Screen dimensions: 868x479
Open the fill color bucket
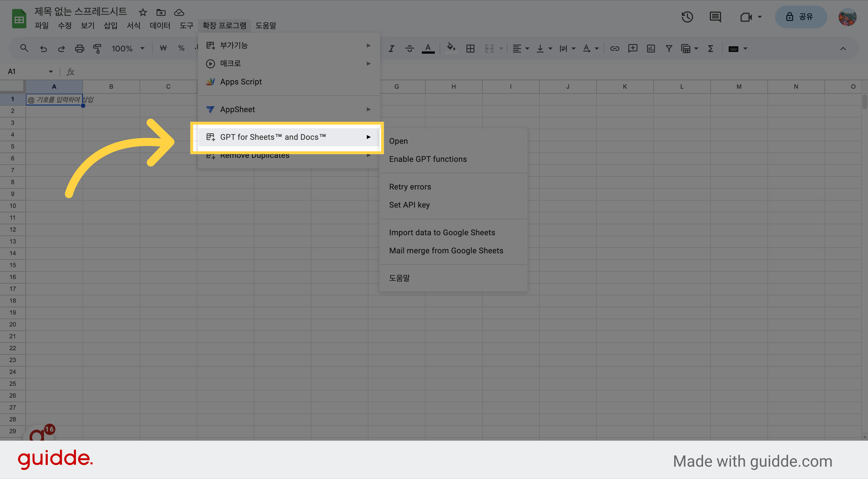451,48
